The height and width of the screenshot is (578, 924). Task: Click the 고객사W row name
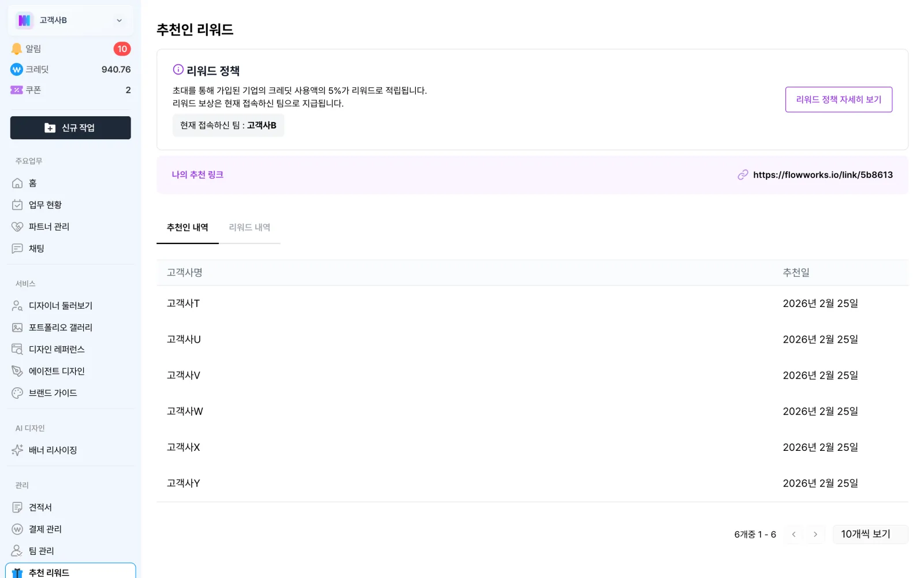185,412
